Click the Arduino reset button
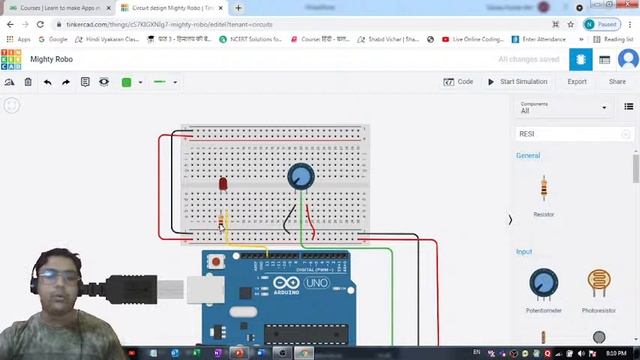640x360 pixels. (216, 261)
